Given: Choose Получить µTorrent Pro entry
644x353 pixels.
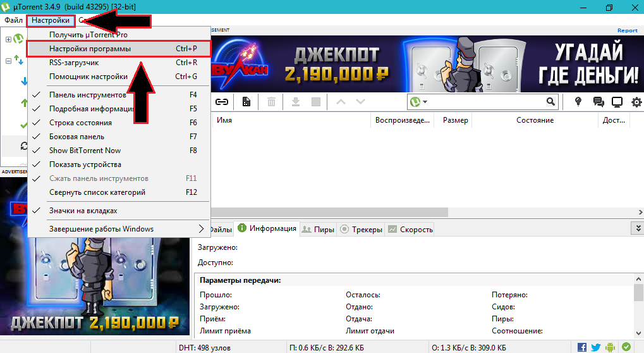Looking at the screenshot, I should click(119, 35).
